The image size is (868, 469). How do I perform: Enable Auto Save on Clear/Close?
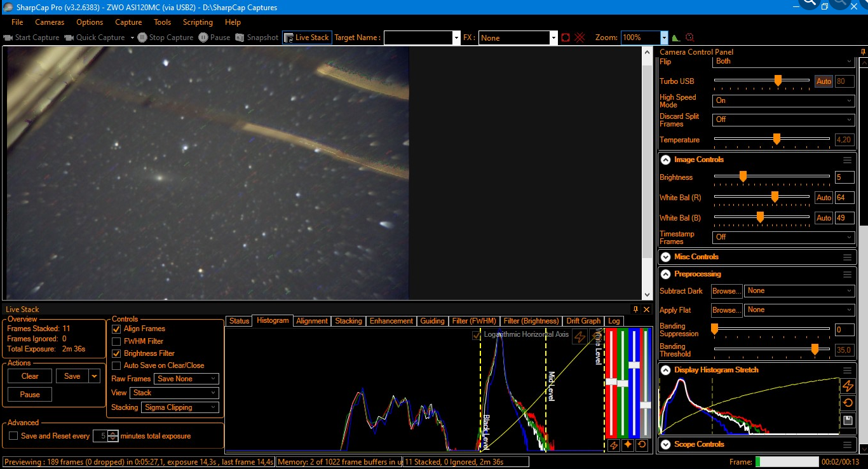point(116,365)
